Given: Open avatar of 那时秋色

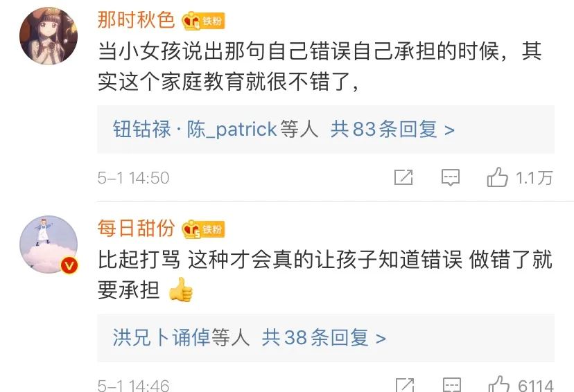Looking at the screenshot, I should click(49, 36).
